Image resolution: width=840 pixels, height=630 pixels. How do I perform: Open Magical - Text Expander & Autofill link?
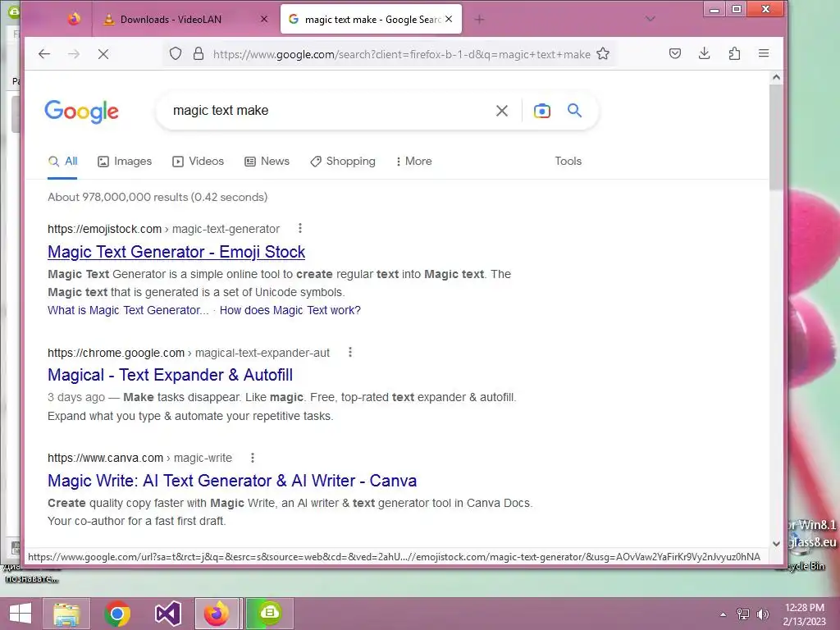coord(170,375)
